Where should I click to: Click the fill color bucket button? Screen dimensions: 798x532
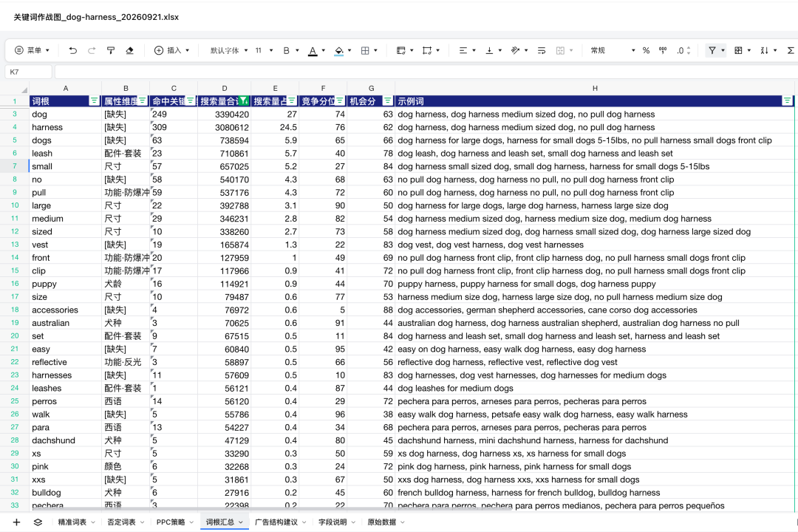339,50
